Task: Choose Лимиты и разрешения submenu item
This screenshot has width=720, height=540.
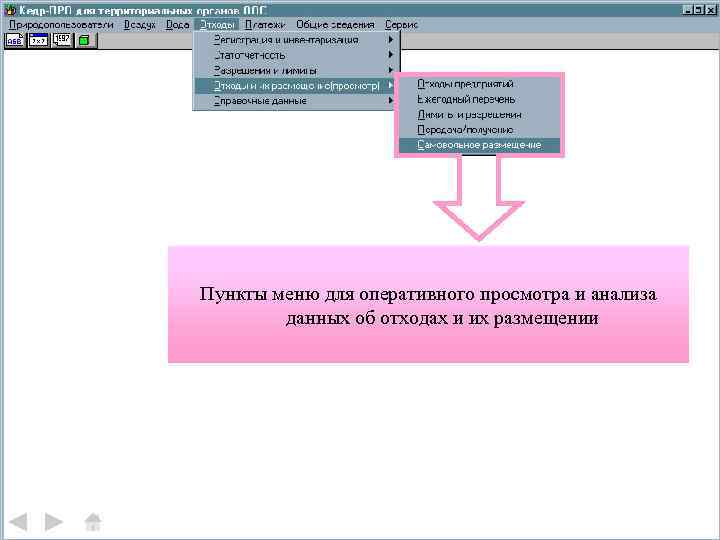Action: tap(479, 114)
